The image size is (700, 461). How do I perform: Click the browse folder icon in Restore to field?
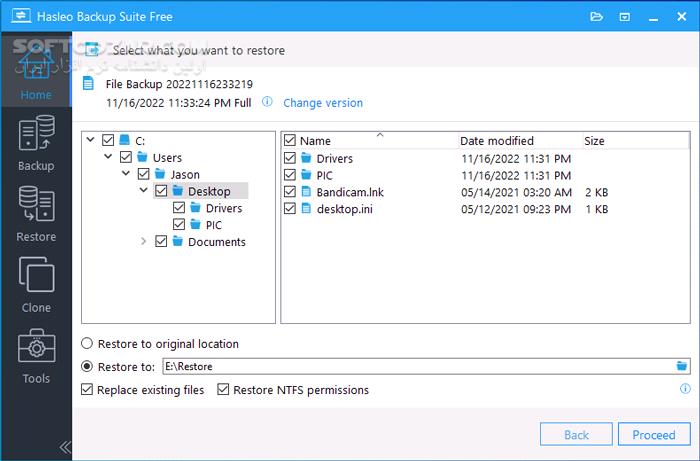[x=681, y=366]
